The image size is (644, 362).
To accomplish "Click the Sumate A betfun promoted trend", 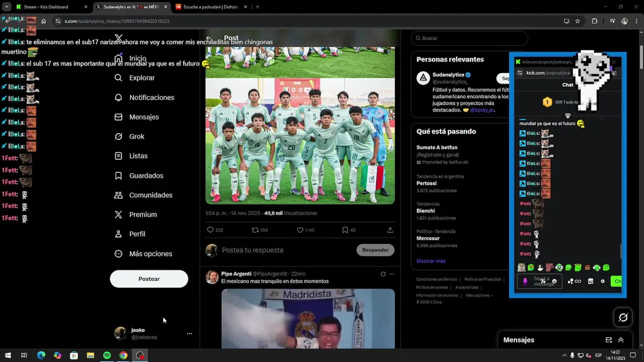I will point(437,147).
